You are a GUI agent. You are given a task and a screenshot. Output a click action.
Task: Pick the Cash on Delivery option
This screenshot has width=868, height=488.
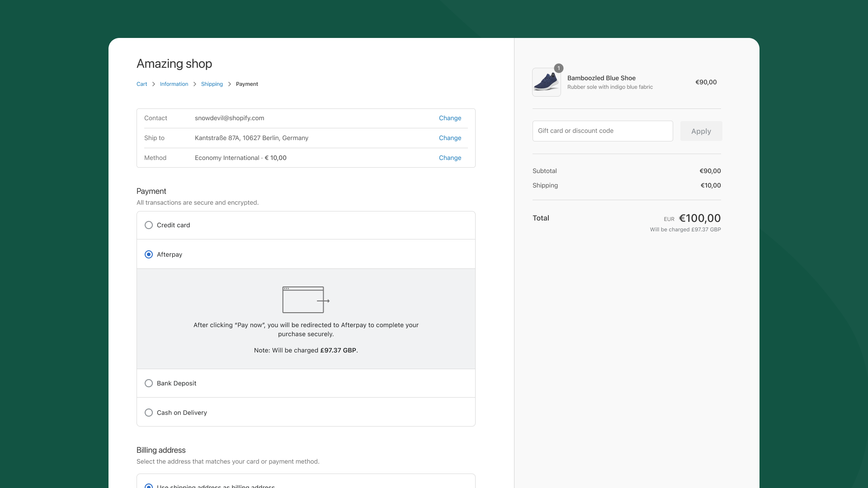149,413
